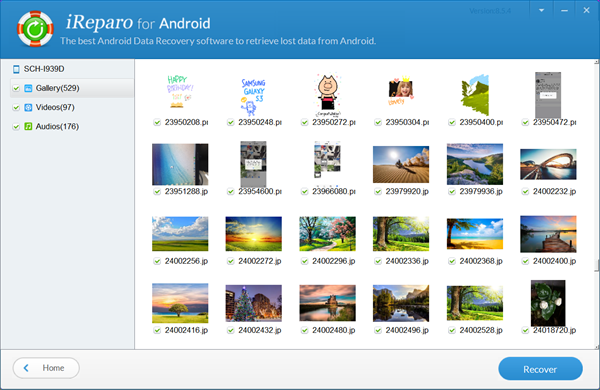Select the sunset meadow thumbnail 24002272
This screenshot has width=600, height=390.
(253, 234)
